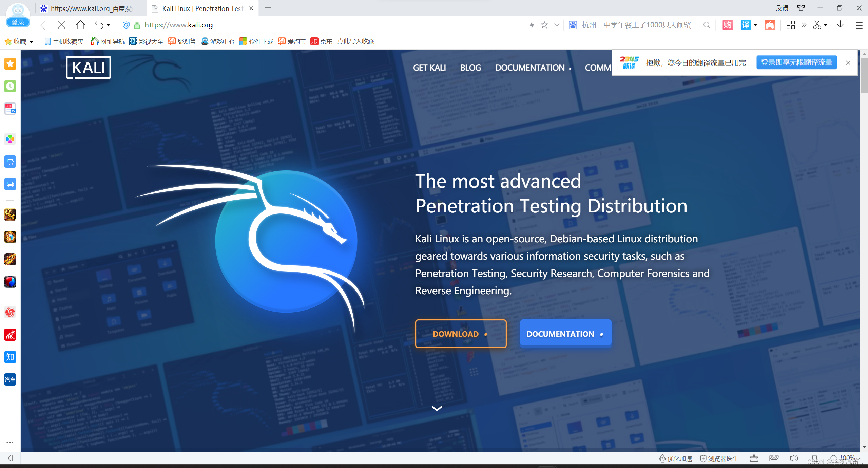The width and height of the screenshot is (868, 468).
Task: Open sidebar more options ellipsis
Action: [x=10, y=442]
